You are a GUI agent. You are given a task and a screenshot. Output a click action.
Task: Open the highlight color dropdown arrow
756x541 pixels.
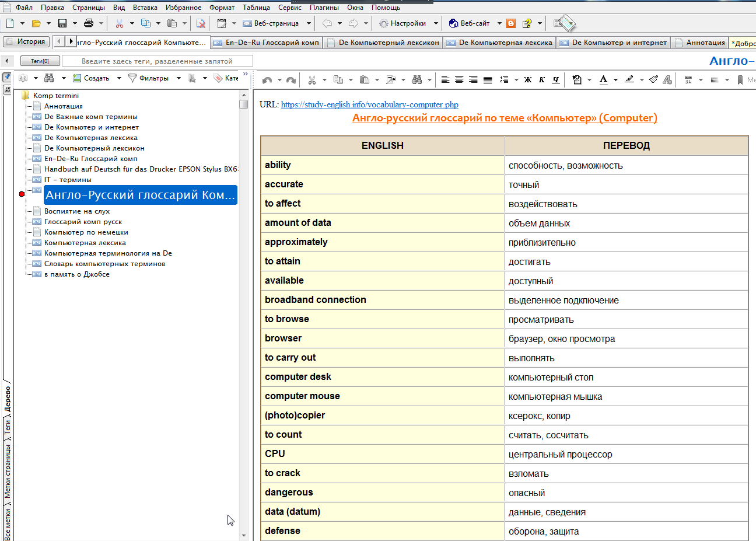642,80
